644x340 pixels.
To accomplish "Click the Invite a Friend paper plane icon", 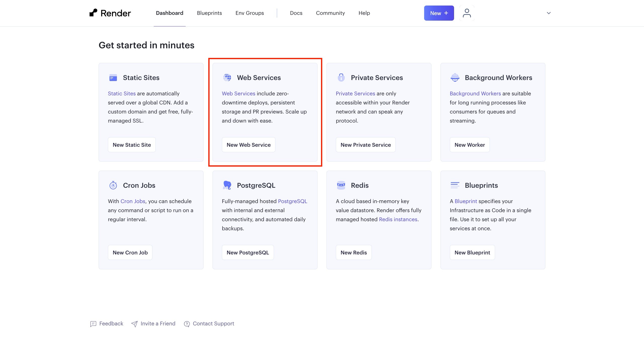I will 134,324.
